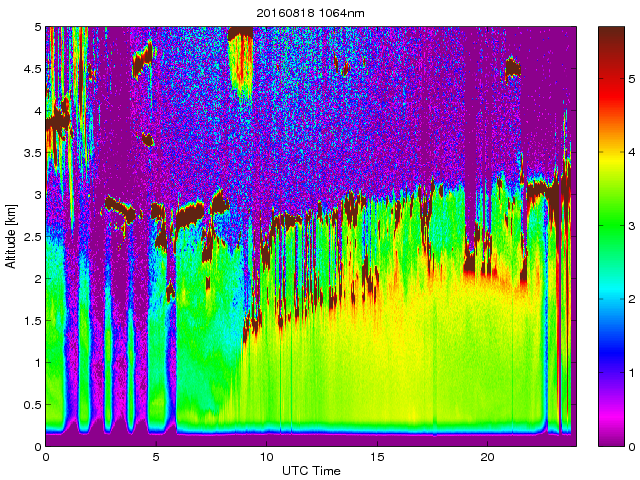The image size is (640, 480).
Task: Pick the yellow band of the colorbar
Action: click(611, 170)
